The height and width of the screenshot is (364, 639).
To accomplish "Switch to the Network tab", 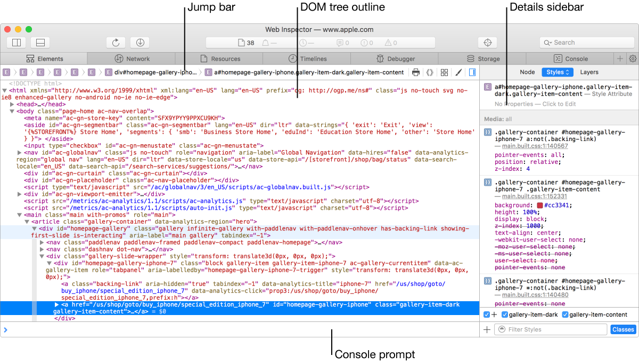I will 132,59.
